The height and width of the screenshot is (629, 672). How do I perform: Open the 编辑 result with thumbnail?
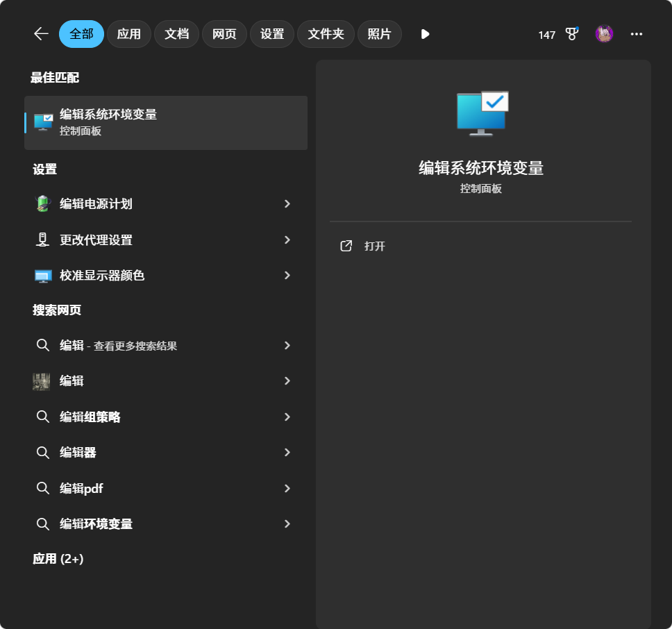pyautogui.click(x=166, y=381)
